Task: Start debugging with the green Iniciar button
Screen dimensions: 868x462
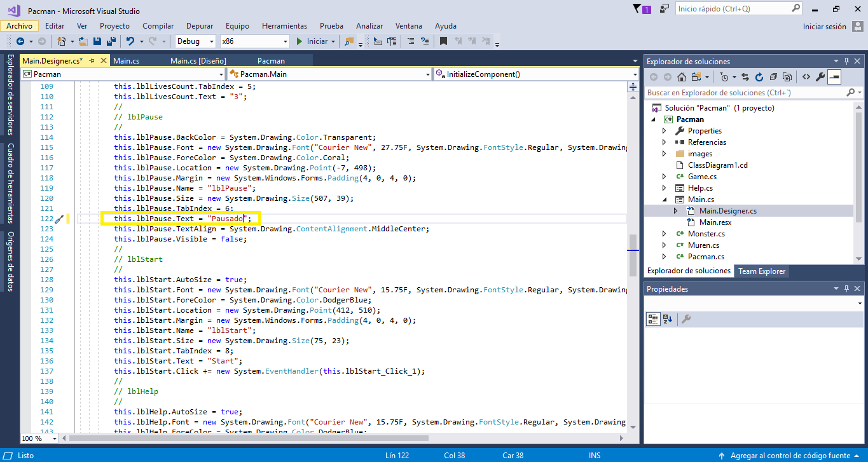Action: [311, 40]
